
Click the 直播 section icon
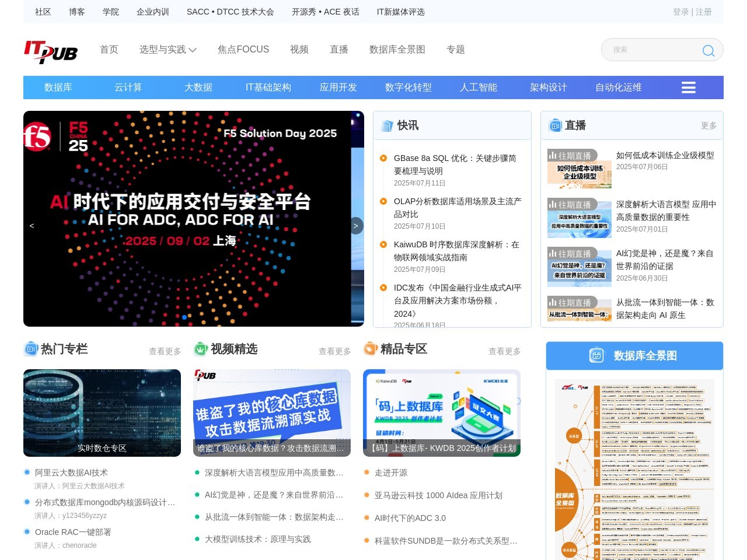(555, 125)
